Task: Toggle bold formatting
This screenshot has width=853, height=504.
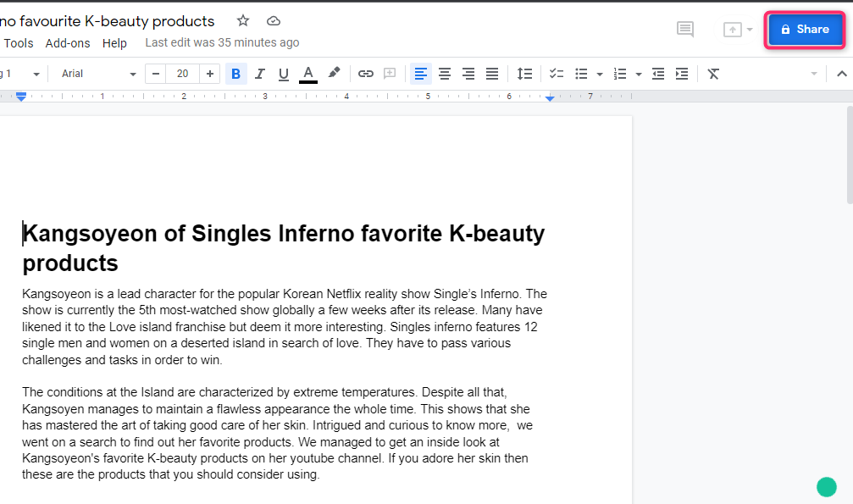Action: point(235,74)
